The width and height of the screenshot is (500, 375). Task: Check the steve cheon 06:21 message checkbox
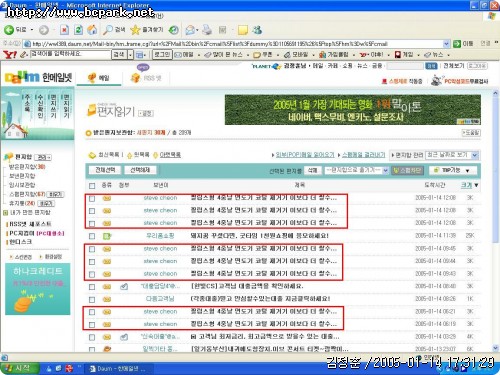92,312
